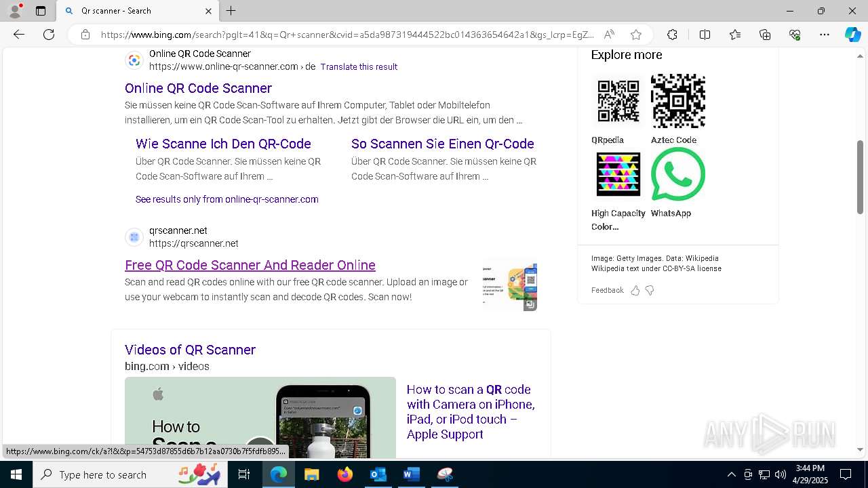Go back to the previous page
868x488 pixels.
click(x=19, y=35)
